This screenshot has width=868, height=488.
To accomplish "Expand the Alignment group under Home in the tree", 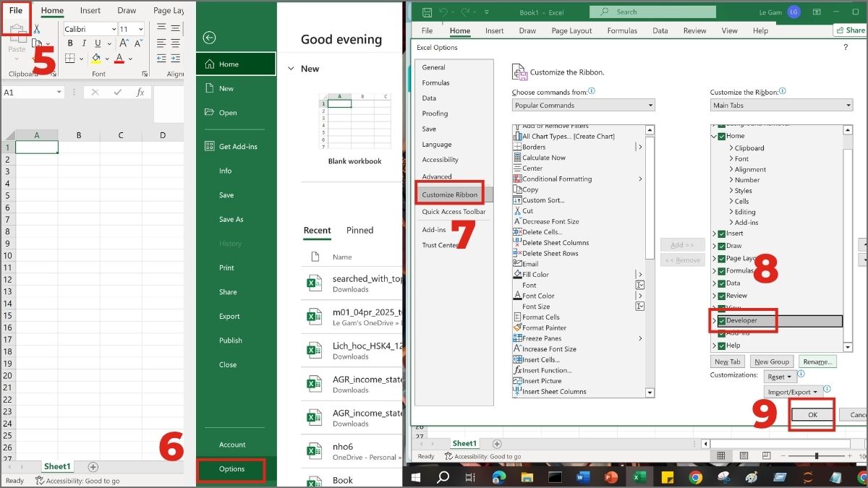I will click(731, 169).
